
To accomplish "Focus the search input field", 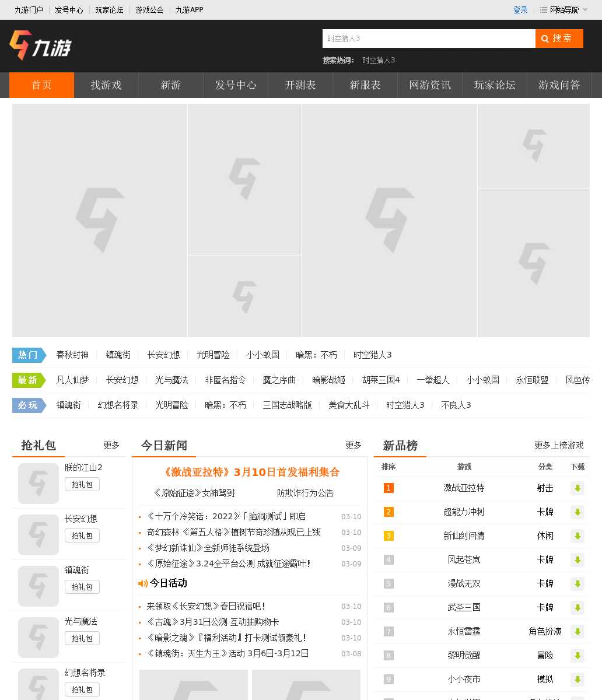I will 429,38.
